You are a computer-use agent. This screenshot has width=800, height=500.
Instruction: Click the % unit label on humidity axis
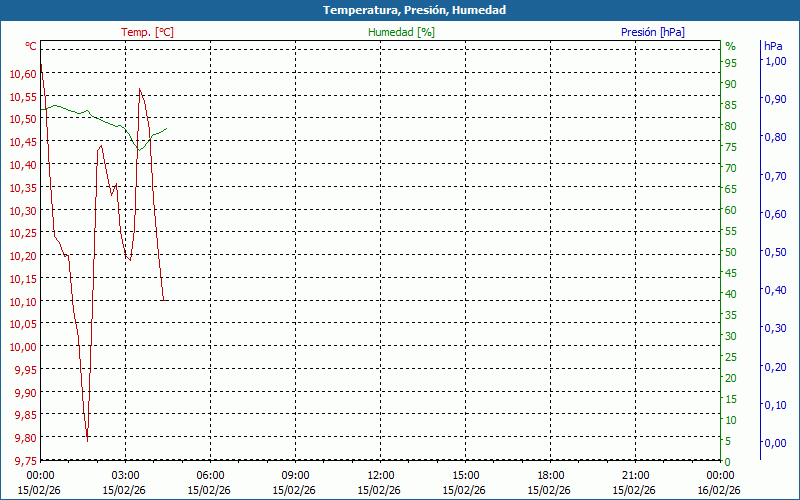[730, 46]
